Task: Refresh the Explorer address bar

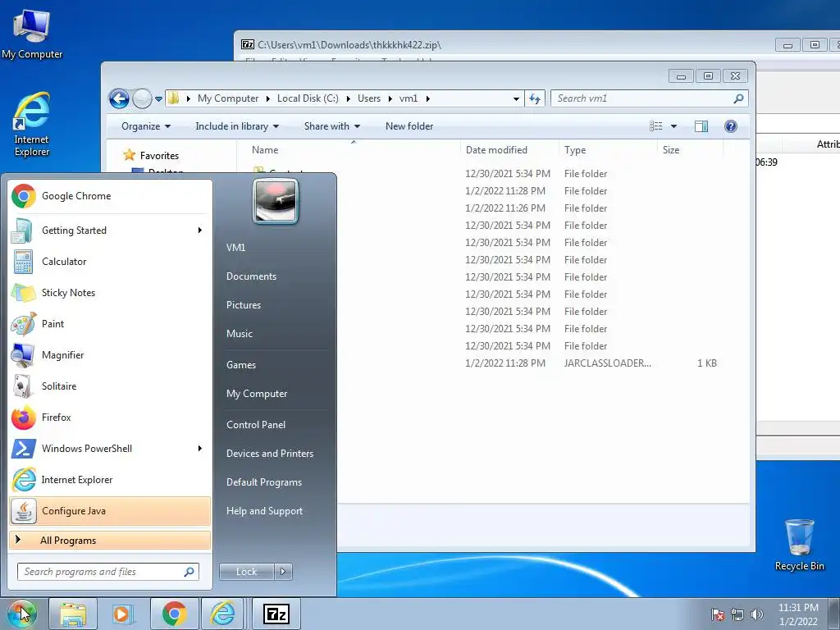Action: click(535, 98)
